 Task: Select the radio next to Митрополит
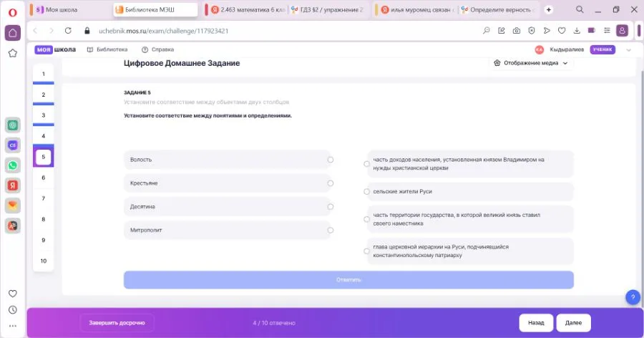tap(331, 231)
